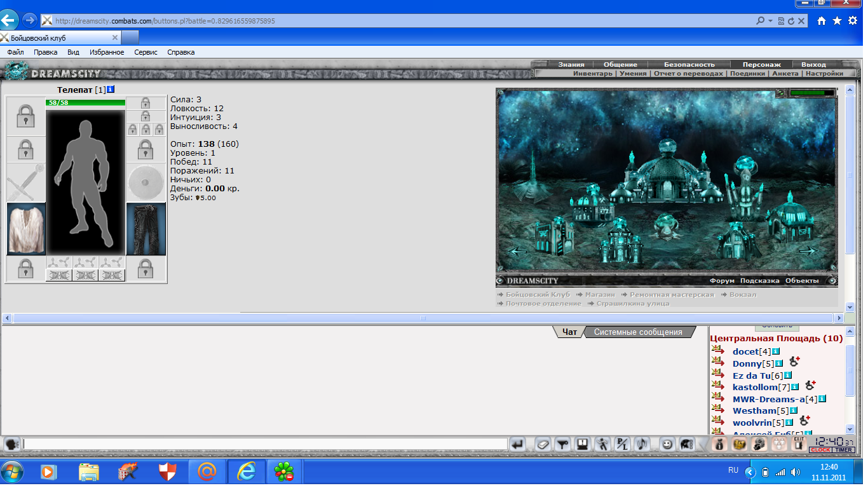The width and height of the screenshot is (868, 488).
Task: Click the round shield slot
Action: pyautogui.click(x=146, y=182)
